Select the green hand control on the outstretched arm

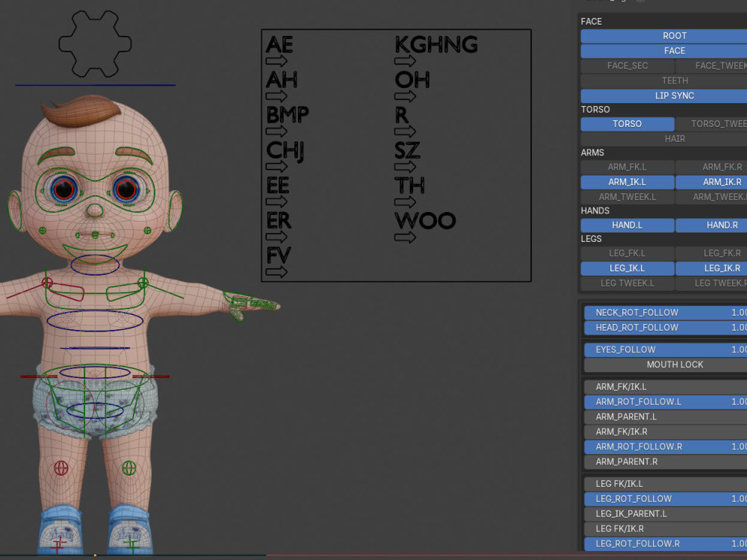[251, 305]
